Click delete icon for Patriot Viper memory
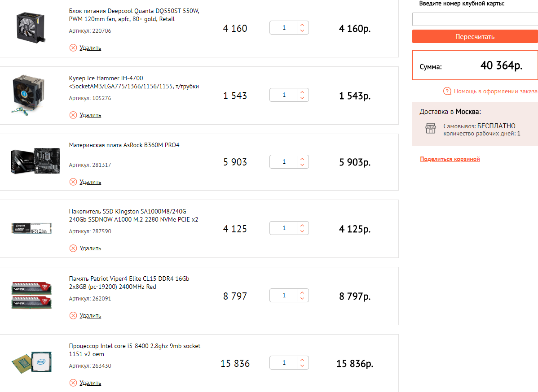 pyautogui.click(x=73, y=315)
